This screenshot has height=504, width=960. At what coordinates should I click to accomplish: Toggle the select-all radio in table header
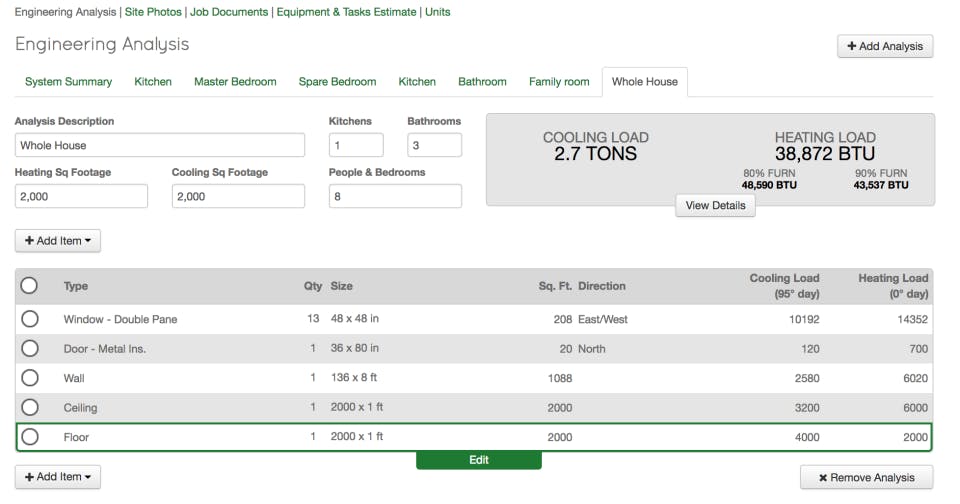tap(29, 285)
